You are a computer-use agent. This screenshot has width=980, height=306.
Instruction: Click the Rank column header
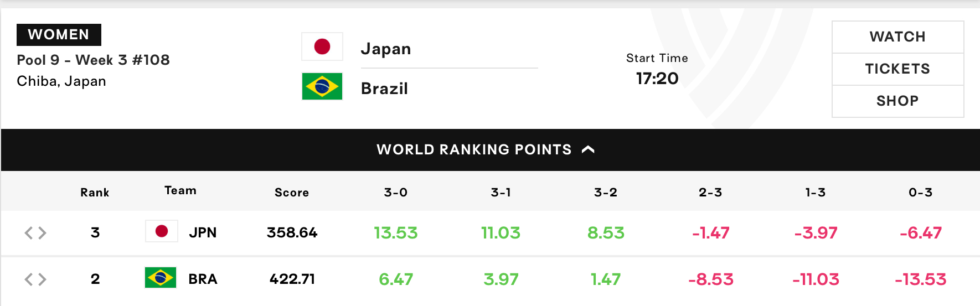tap(95, 193)
